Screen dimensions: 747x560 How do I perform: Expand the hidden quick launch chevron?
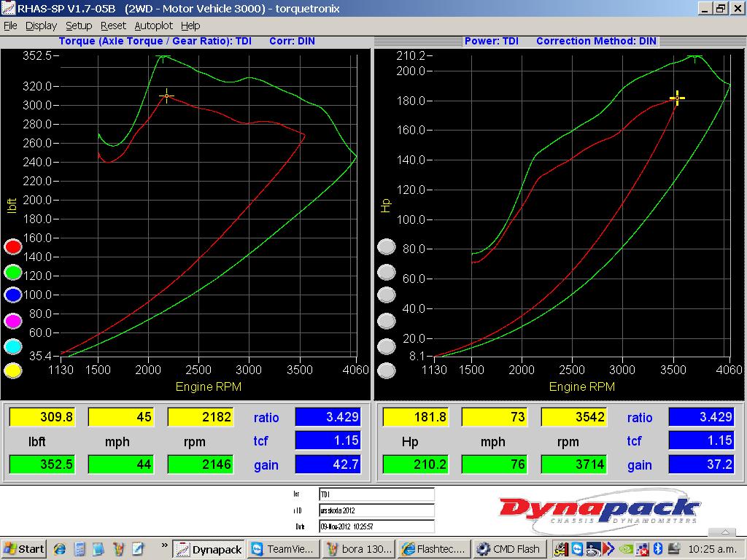pos(165,545)
